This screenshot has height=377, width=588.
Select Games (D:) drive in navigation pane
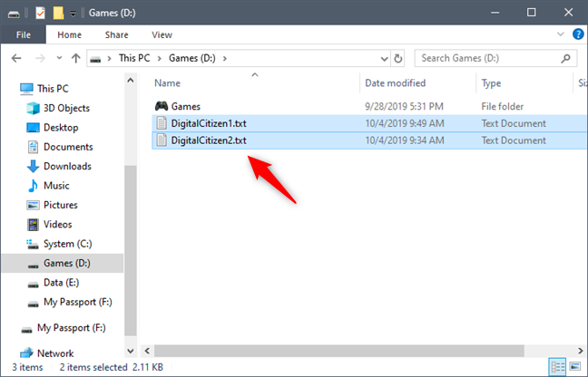(67, 263)
